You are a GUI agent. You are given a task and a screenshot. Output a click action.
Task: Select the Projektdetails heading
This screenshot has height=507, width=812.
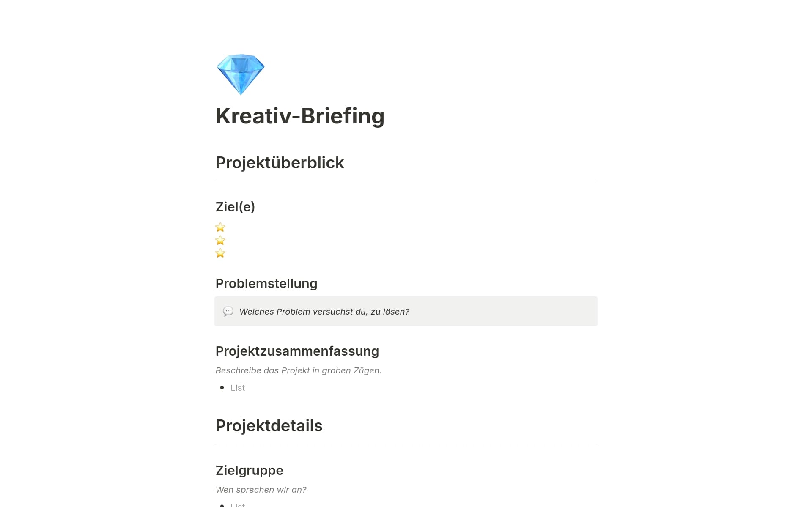(269, 426)
